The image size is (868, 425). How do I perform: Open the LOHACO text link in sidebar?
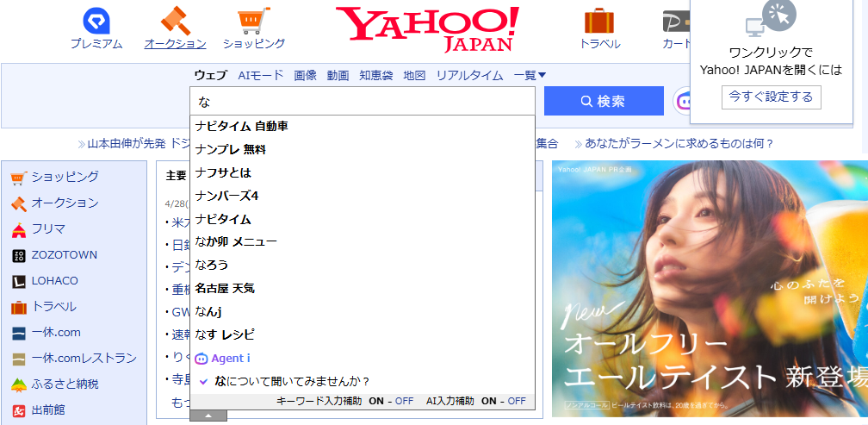coord(55,281)
